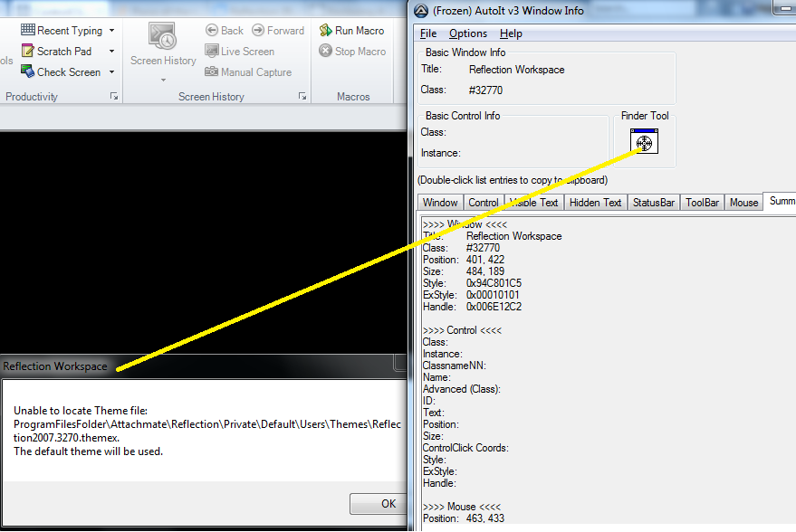Click the Reflection Workspace dialog title bar
This screenshot has width=796, height=532.
(203, 366)
